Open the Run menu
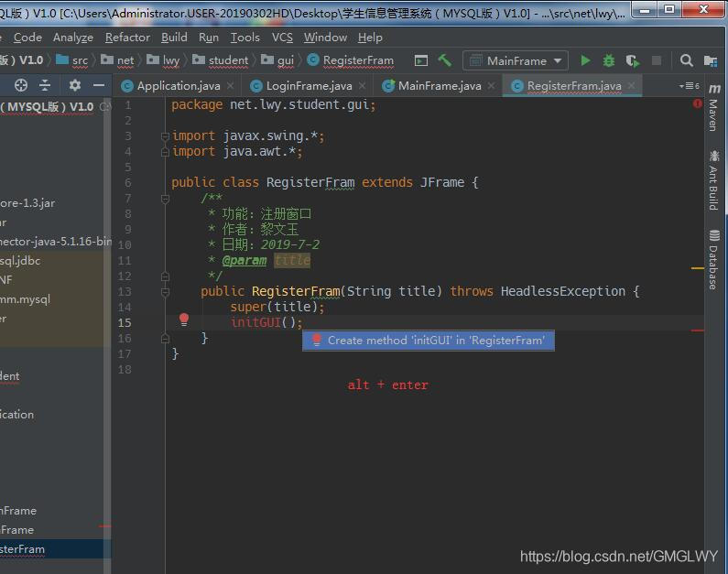Viewport: 728px width, 574px height. point(209,38)
